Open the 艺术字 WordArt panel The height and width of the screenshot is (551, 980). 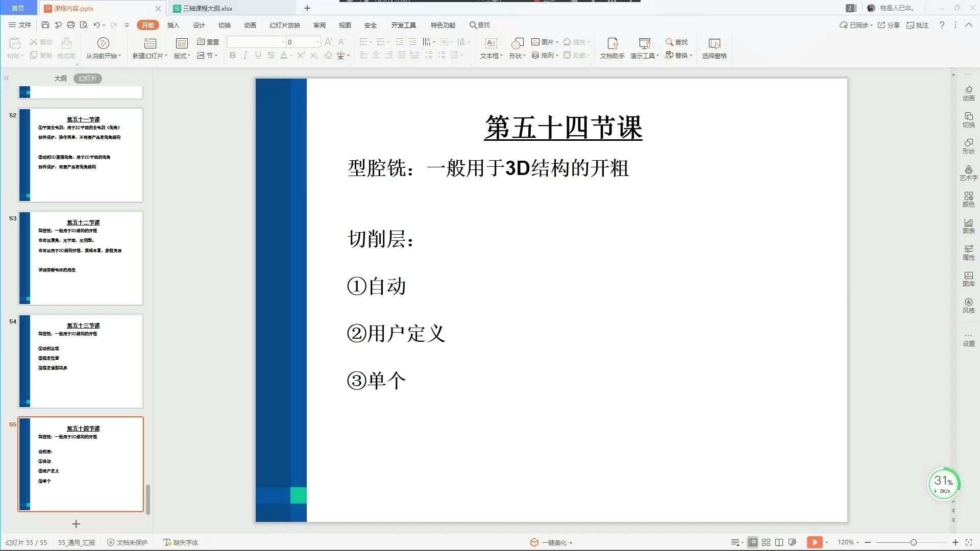tap(968, 173)
